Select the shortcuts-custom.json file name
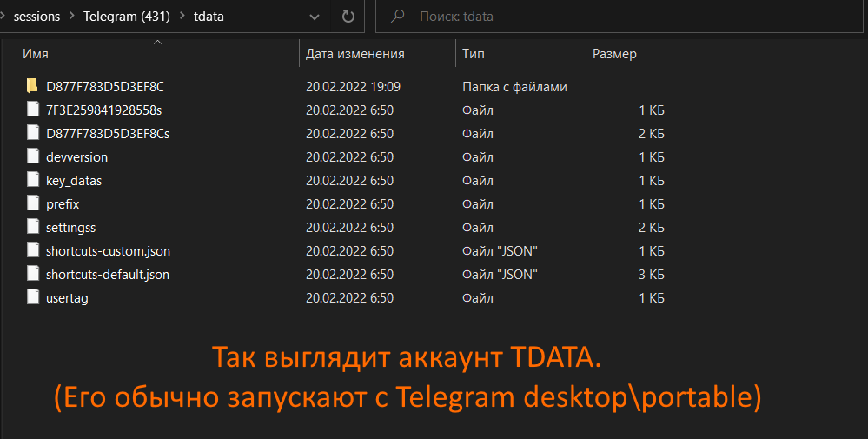 (108, 250)
